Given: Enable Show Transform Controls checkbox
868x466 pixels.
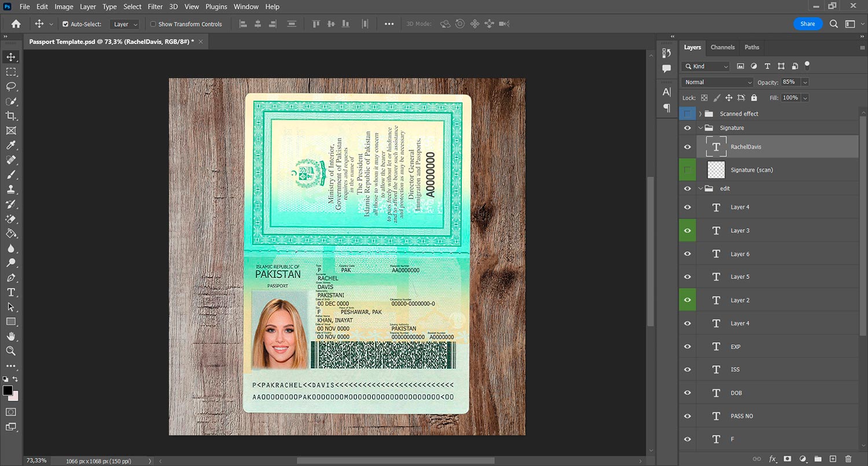Looking at the screenshot, I should point(153,24).
